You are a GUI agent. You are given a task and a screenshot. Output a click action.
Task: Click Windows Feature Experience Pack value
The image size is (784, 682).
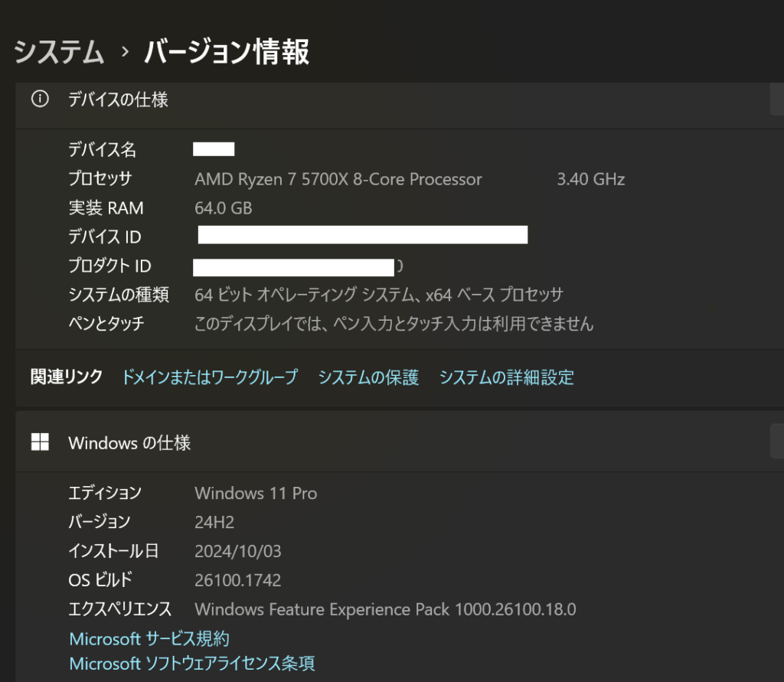[x=386, y=609]
